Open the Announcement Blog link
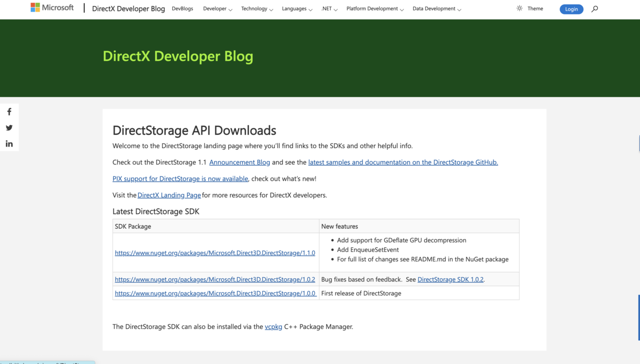This screenshot has height=364, width=640. (x=239, y=163)
